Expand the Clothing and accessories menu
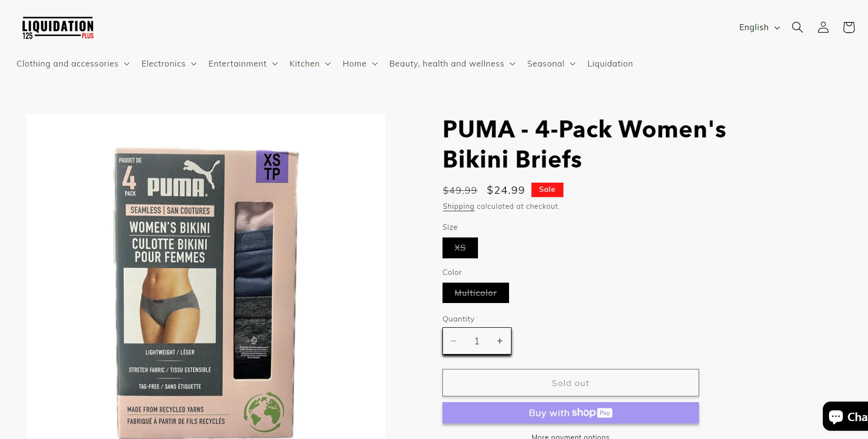This screenshot has height=439, width=868. click(73, 64)
